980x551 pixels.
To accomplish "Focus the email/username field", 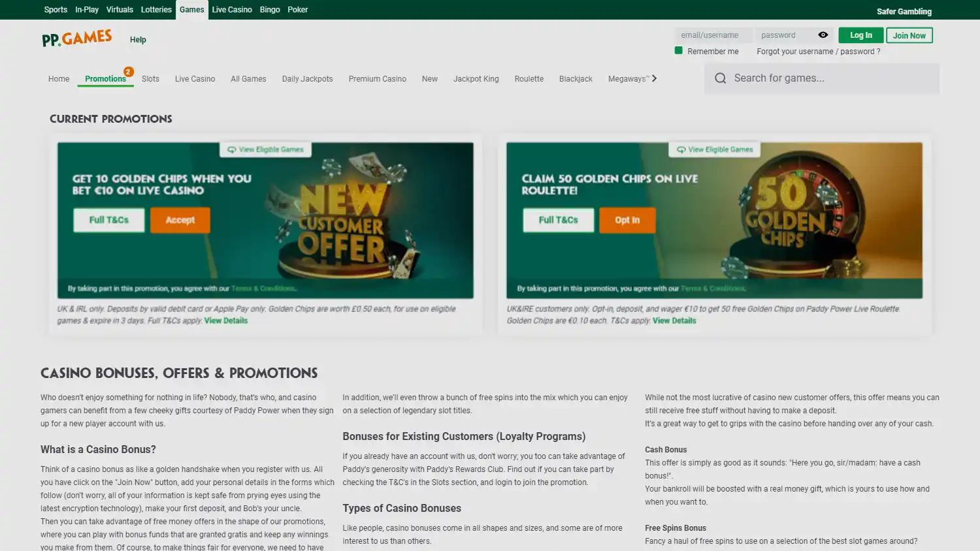I will click(x=713, y=35).
